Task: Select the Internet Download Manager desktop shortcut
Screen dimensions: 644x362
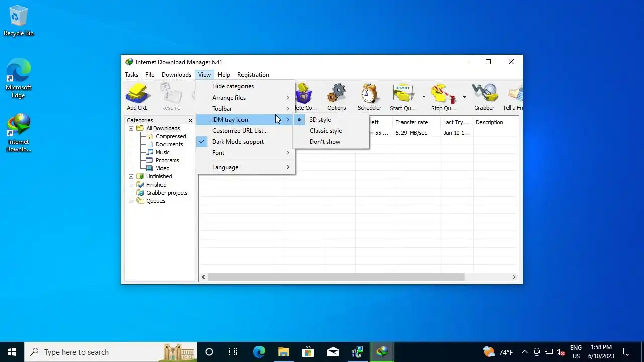Action: coord(19,133)
